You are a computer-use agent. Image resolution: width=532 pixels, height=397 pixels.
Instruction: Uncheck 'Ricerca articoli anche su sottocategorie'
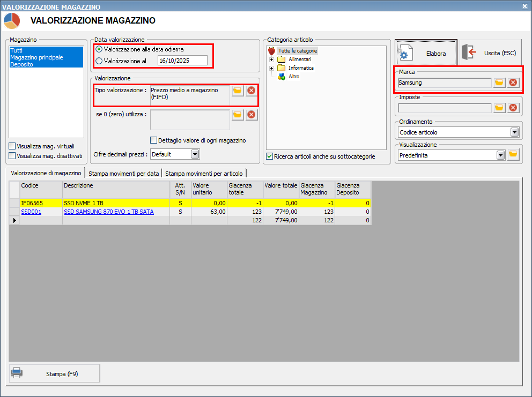[269, 156]
